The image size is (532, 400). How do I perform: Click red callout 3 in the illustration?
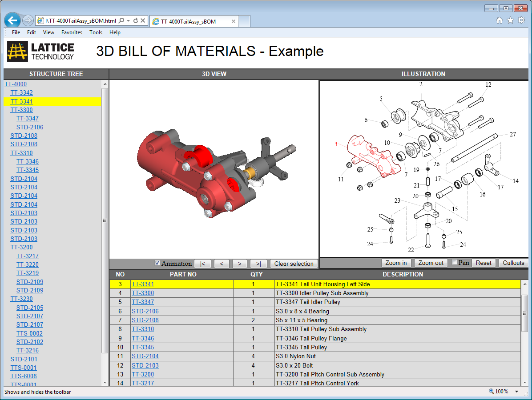click(x=336, y=144)
